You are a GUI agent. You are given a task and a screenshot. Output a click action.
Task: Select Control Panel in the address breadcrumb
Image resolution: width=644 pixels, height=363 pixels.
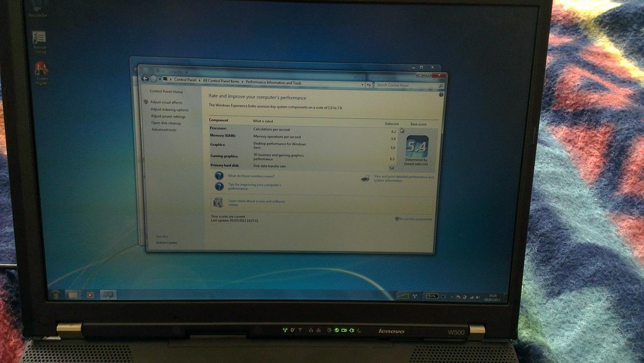pos(185,80)
